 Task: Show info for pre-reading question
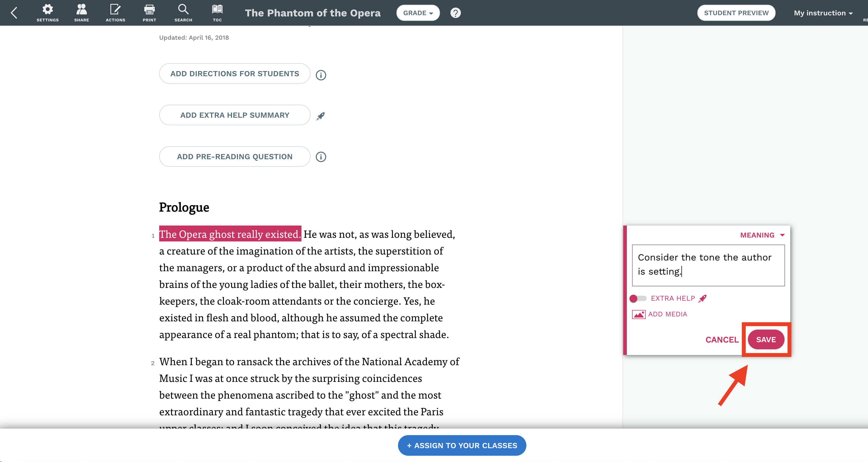tap(321, 157)
